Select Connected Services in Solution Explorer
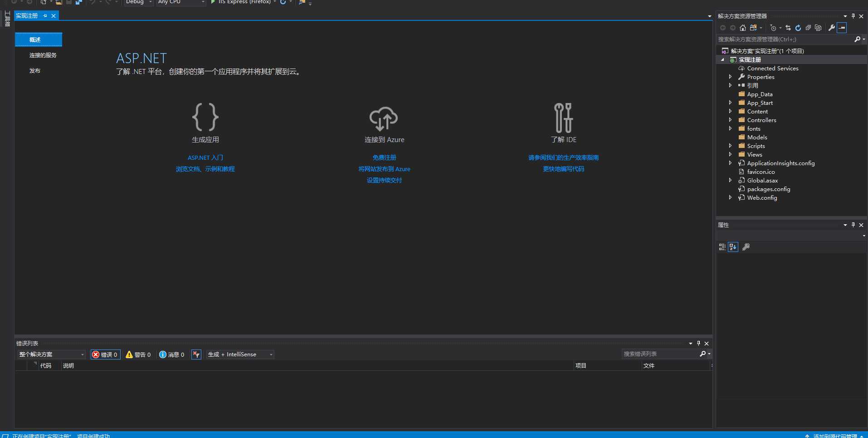Viewport: 868px width, 438px height. 773,69
